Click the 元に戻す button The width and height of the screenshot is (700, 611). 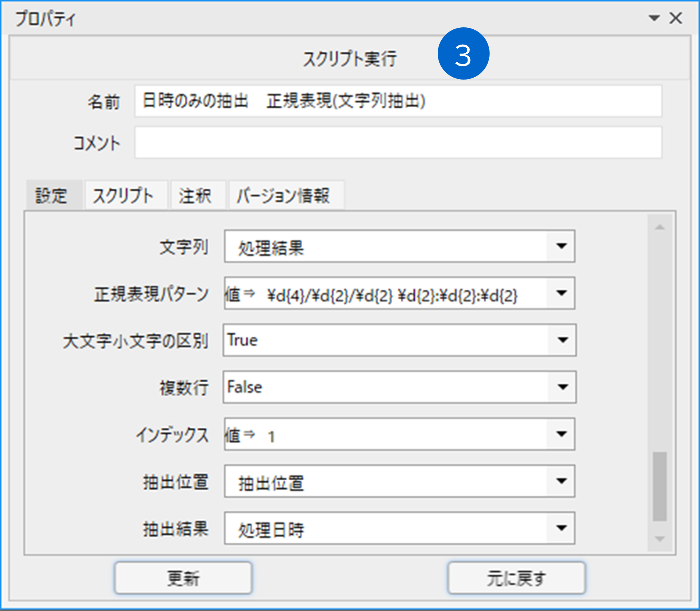(x=517, y=578)
